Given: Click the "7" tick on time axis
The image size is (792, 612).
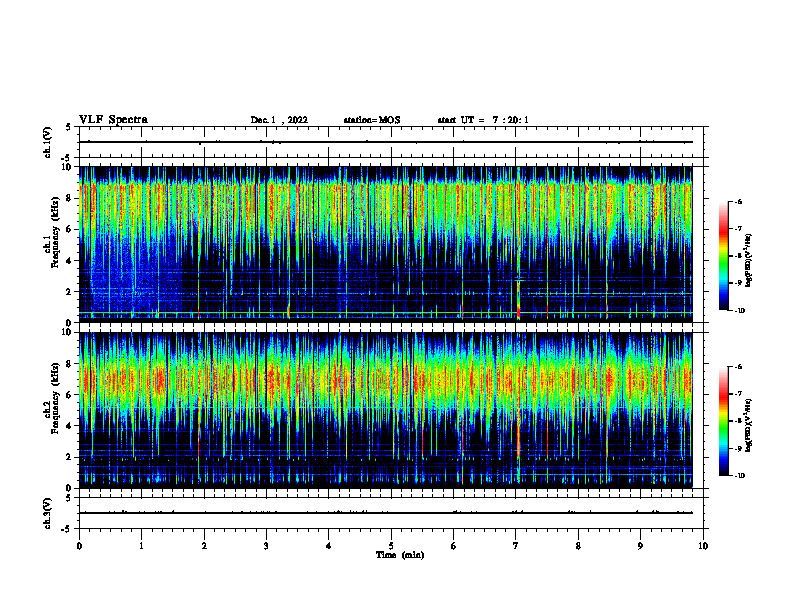Looking at the screenshot, I should click(516, 546).
